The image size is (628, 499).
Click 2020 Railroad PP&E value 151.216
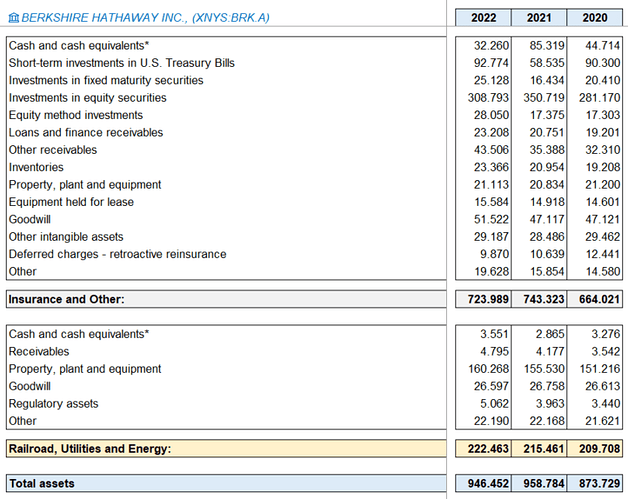600,369
